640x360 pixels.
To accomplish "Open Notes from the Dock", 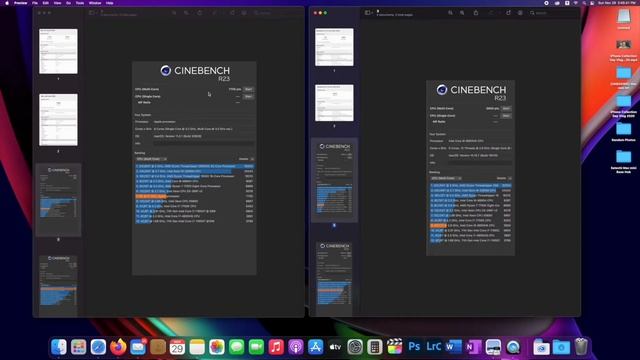I will click(197, 347).
